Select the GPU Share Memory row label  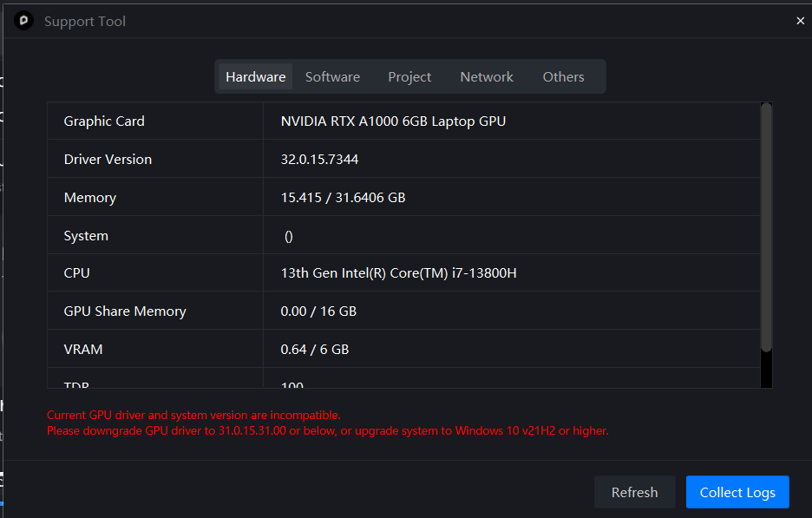point(125,311)
